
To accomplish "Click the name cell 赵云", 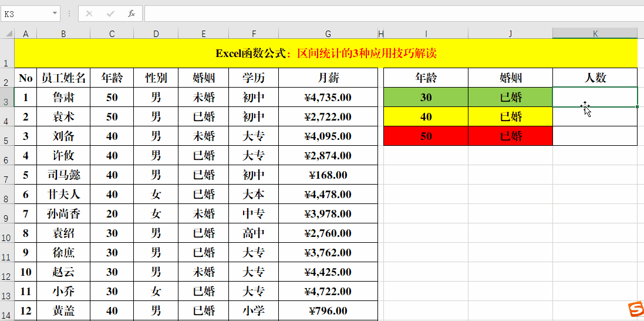I will (x=63, y=272).
